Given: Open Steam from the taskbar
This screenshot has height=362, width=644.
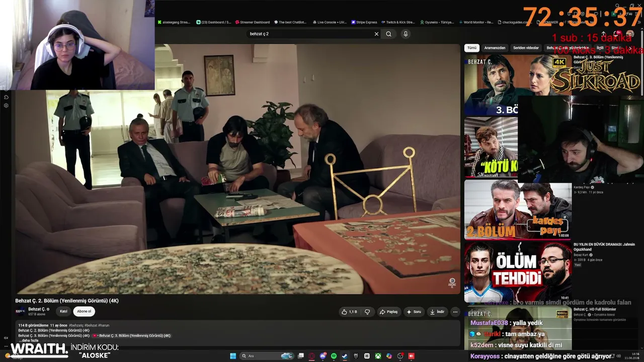Looking at the screenshot, I should coord(345,356).
